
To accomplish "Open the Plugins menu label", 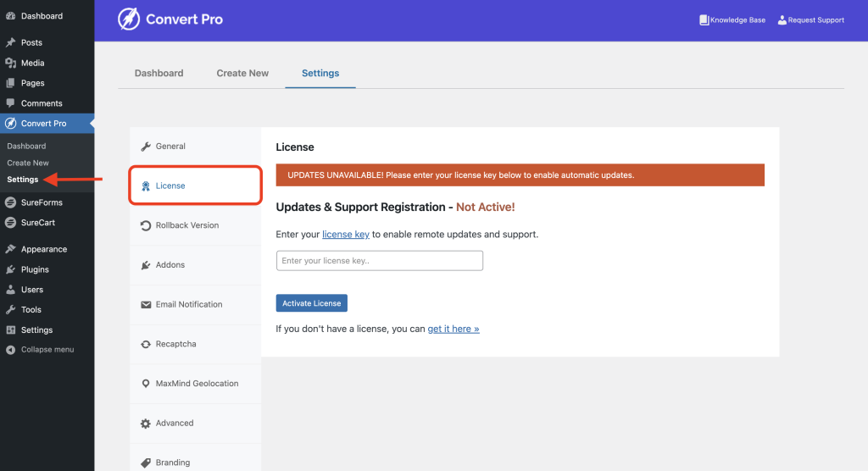I will click(35, 269).
